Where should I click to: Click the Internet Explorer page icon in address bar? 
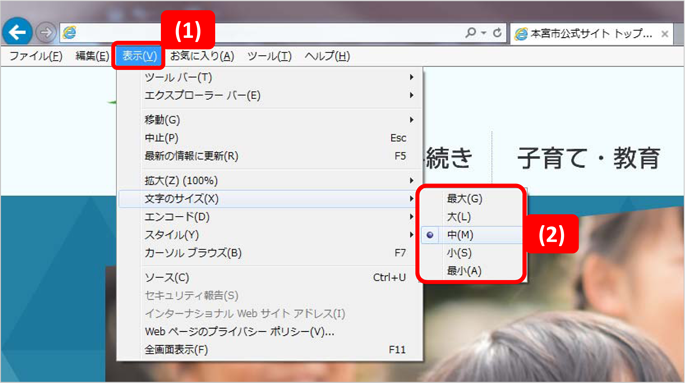click(69, 32)
